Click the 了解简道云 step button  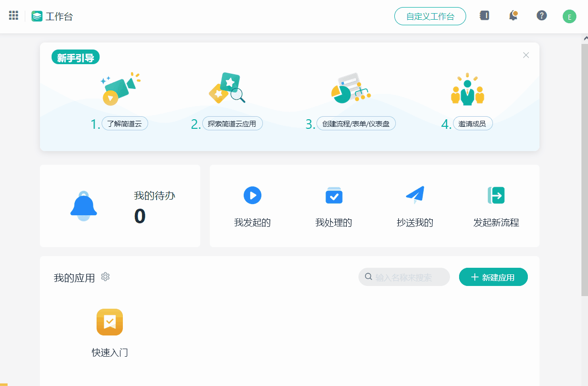point(125,124)
